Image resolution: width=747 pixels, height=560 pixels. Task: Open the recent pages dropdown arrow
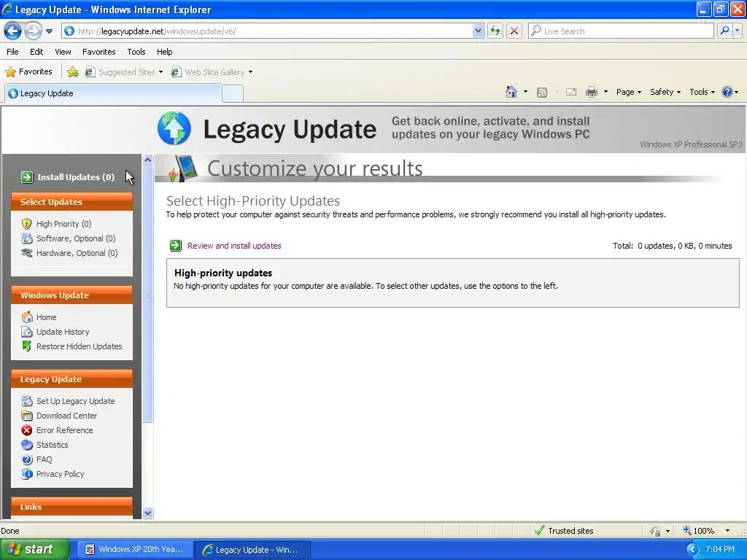pos(49,31)
